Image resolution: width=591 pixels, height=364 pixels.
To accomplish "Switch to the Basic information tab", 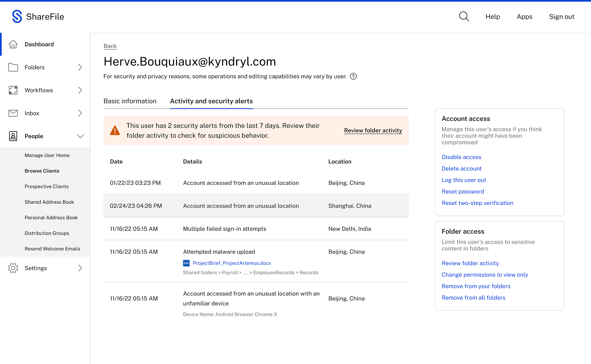I will click(130, 101).
